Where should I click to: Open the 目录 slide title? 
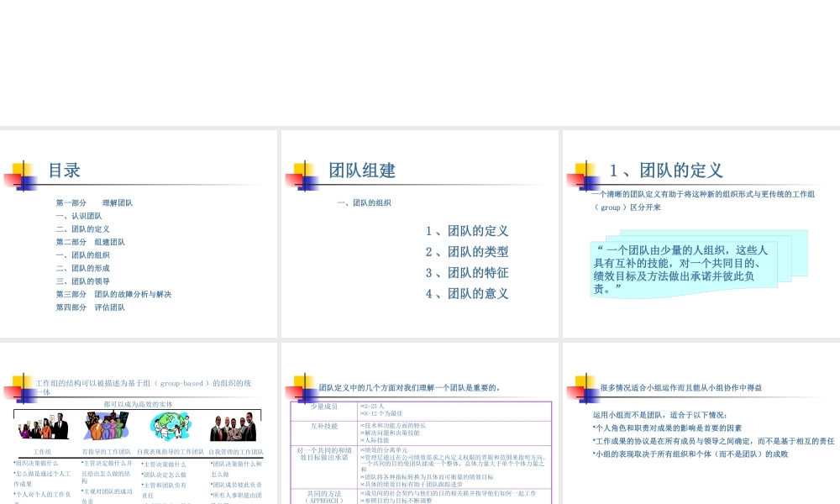coord(65,171)
